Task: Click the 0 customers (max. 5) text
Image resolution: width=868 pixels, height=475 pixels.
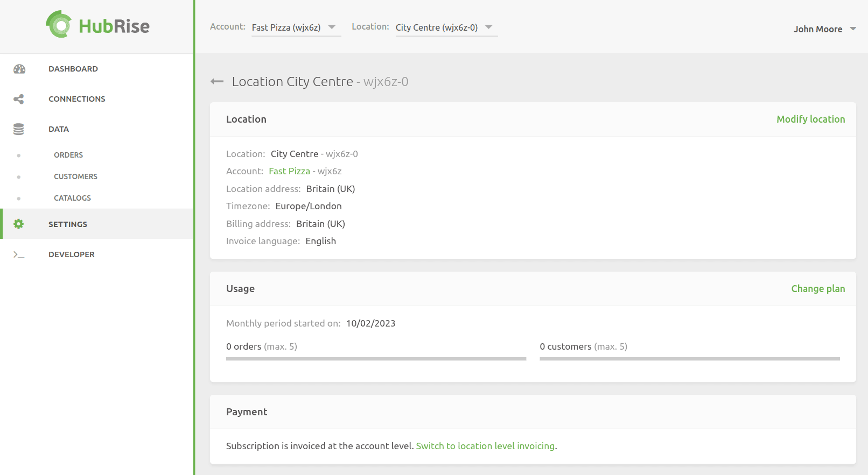Action: pos(584,346)
